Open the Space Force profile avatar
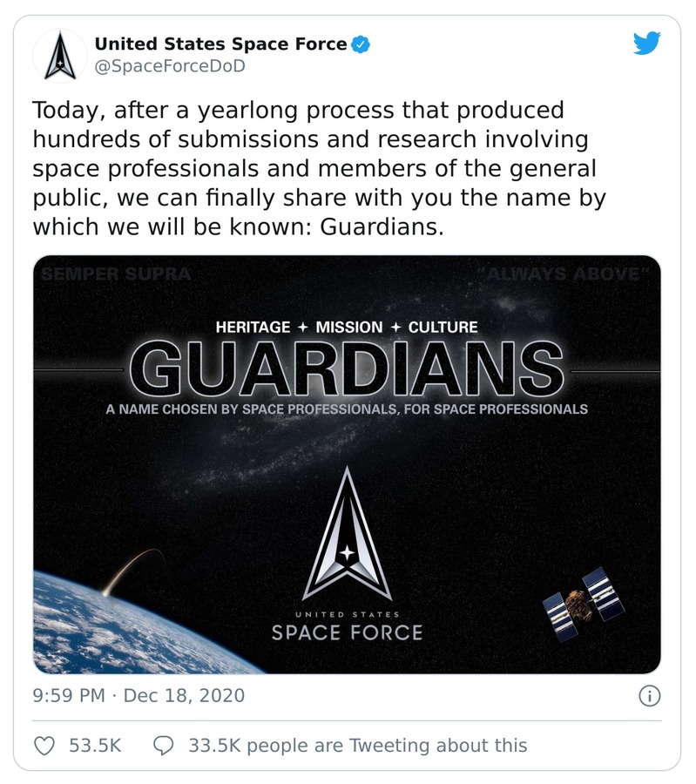This screenshot has width=696, height=784. 58,54
